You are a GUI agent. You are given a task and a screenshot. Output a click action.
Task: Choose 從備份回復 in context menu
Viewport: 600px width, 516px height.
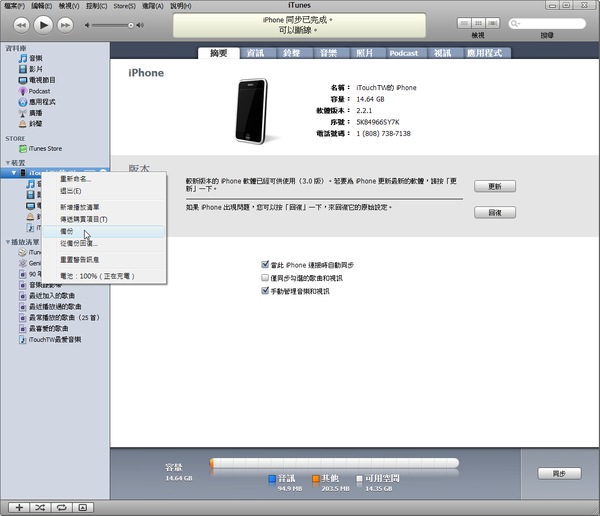[104, 243]
